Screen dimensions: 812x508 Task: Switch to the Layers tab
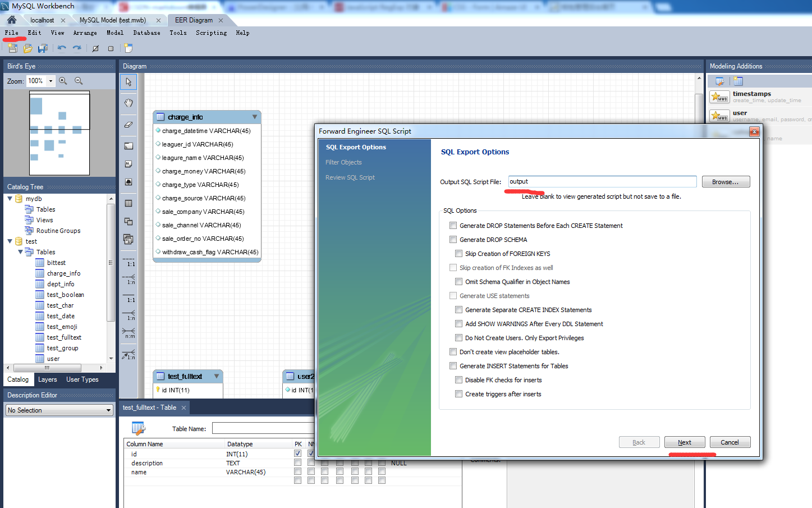tap(47, 379)
